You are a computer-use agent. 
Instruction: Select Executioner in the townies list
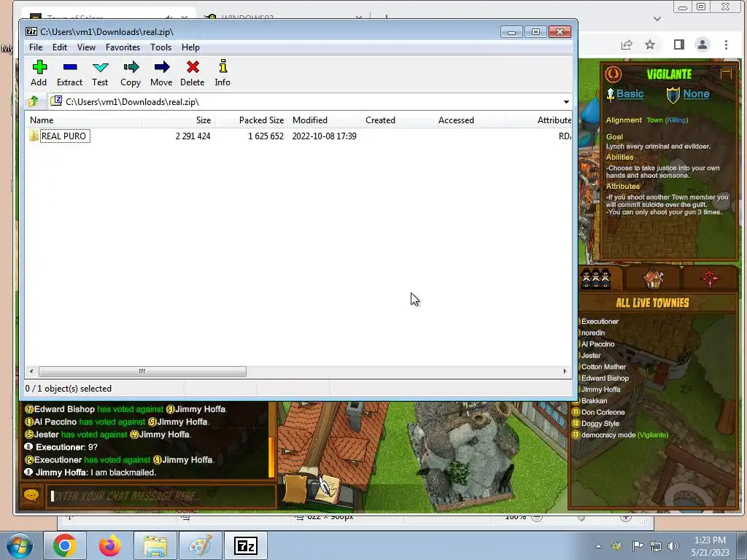click(600, 322)
